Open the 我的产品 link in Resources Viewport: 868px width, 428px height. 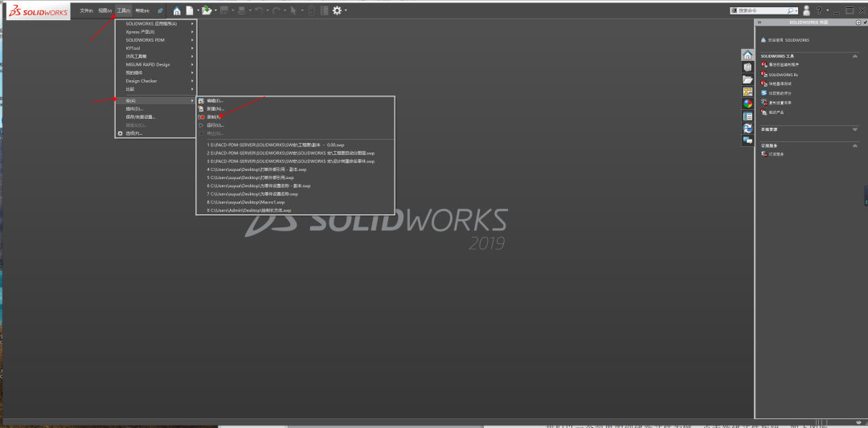(776, 112)
